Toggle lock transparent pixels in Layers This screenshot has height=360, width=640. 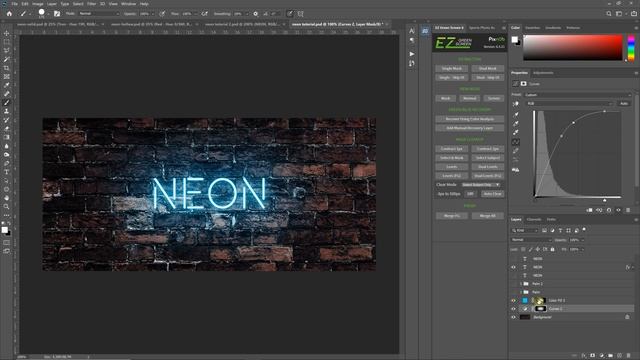click(523, 249)
